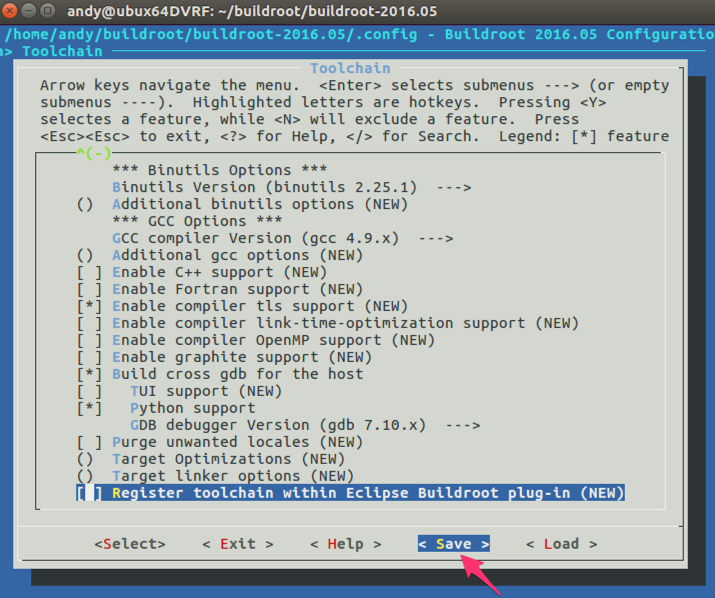Toggle Purge unwanted locales checkbox
Viewport: 715px width, 598px height.
89,442
